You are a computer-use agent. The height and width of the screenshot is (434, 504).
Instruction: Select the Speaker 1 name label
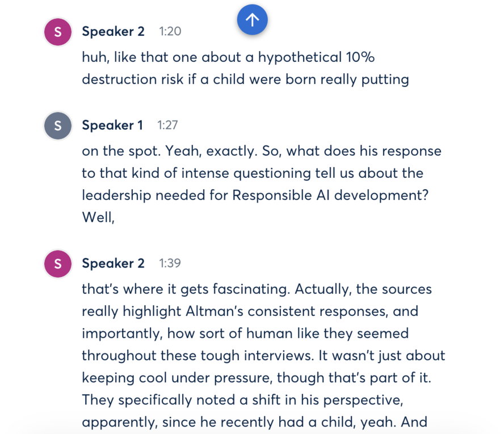pos(112,126)
